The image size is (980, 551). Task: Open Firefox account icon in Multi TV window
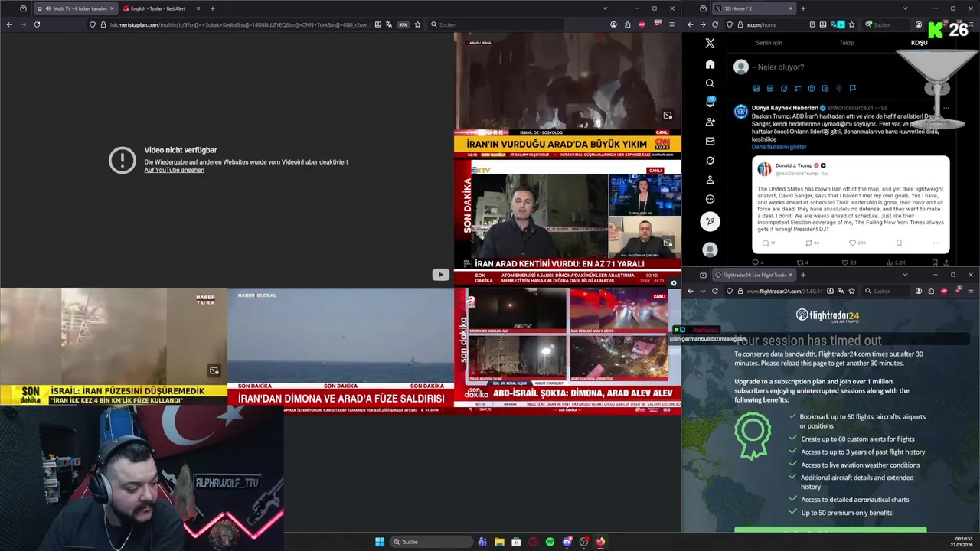coord(613,24)
